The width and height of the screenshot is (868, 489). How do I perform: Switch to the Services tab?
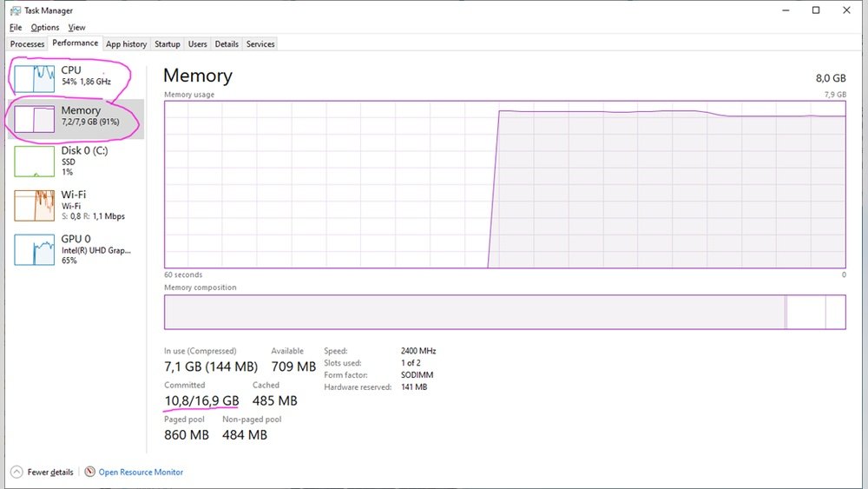click(260, 44)
